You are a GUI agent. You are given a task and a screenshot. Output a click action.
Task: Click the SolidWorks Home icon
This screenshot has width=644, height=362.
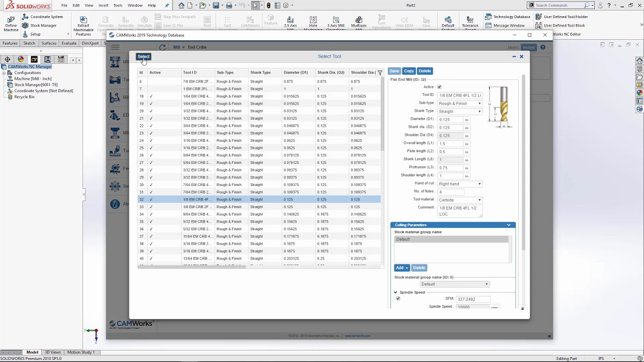[181, 6]
